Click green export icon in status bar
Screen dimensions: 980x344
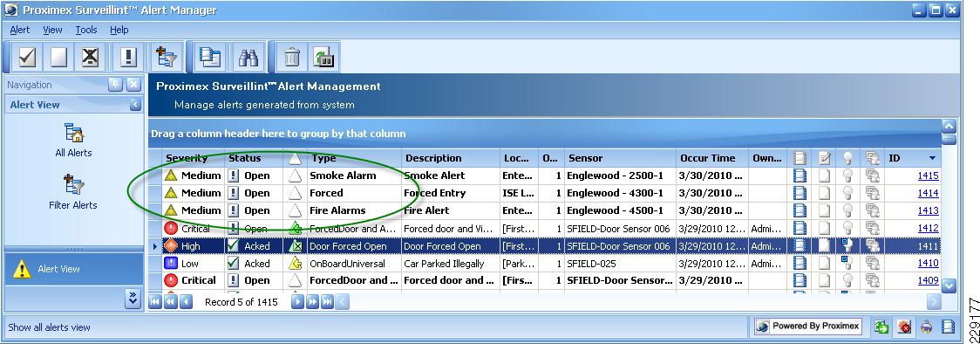pos(882,327)
